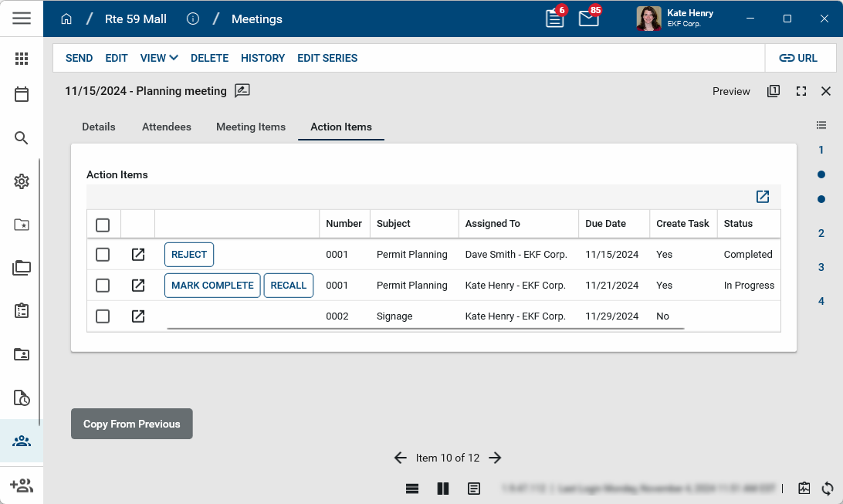Open the notifications list icon with badge 6
Viewport: 843px width, 504px height.
555,19
